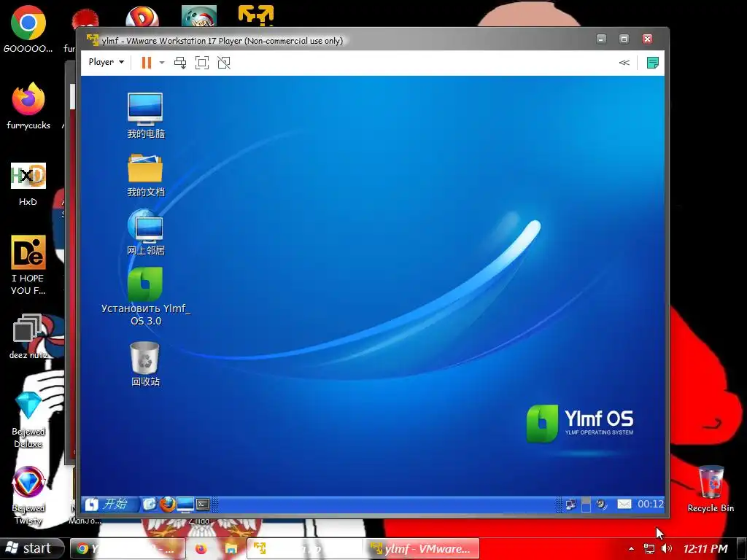Open file explorer icon in host taskbar
This screenshot has width=747, height=560.
231,549
